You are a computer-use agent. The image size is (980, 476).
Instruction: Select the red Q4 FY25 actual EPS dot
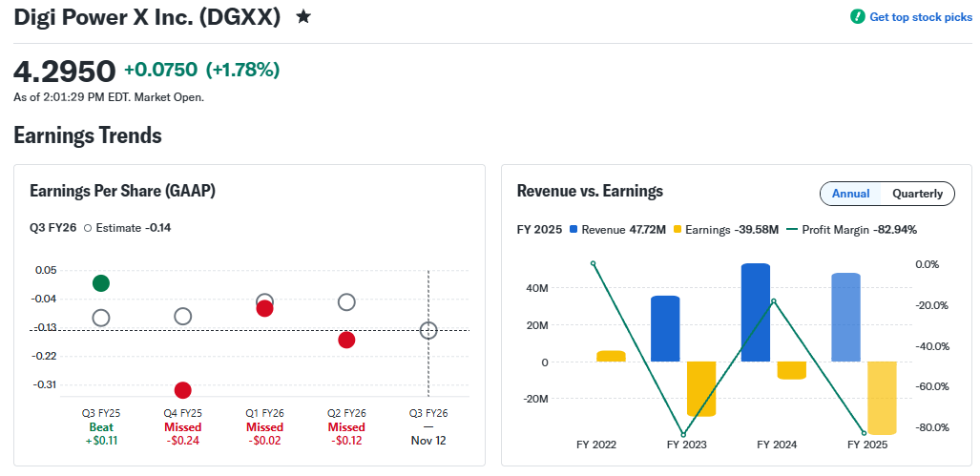point(182,390)
